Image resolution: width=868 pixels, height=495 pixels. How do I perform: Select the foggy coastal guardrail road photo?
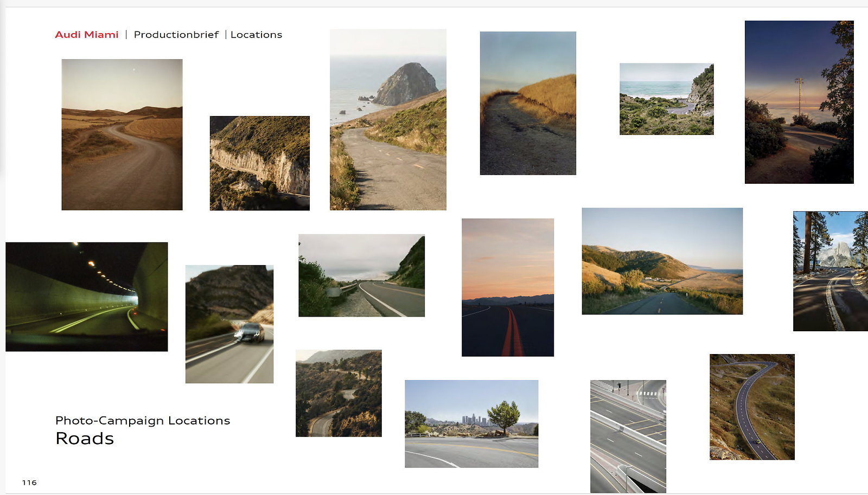pyautogui.click(x=362, y=275)
